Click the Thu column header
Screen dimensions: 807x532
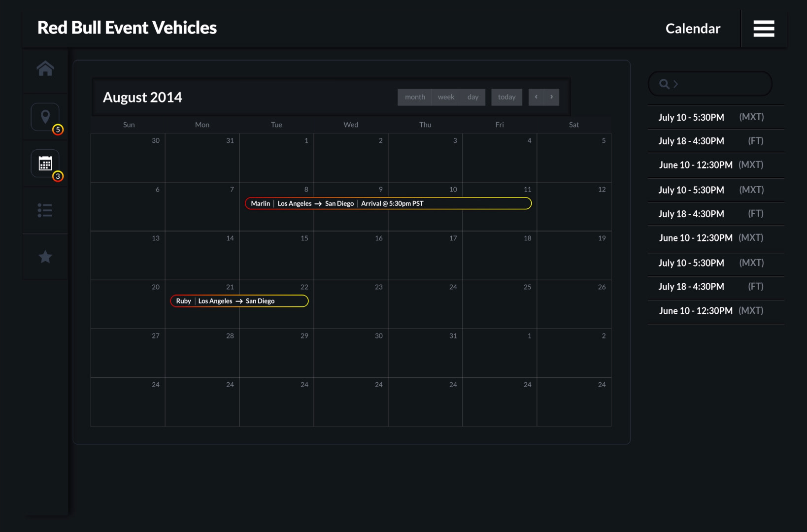coord(425,125)
